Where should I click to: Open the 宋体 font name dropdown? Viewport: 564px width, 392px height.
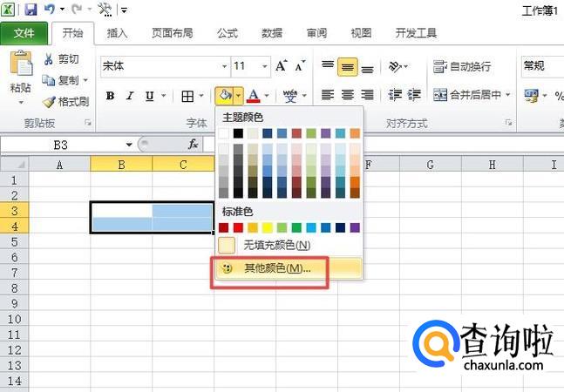tap(224, 66)
